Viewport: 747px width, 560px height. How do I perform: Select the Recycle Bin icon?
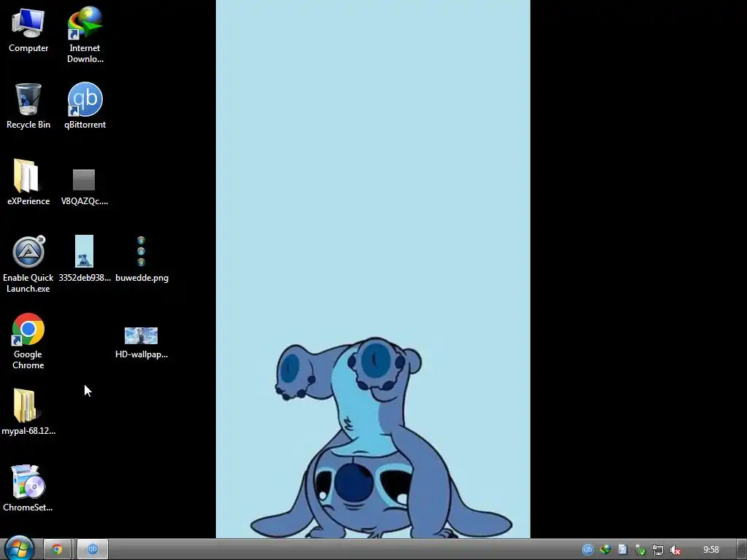coord(28,106)
